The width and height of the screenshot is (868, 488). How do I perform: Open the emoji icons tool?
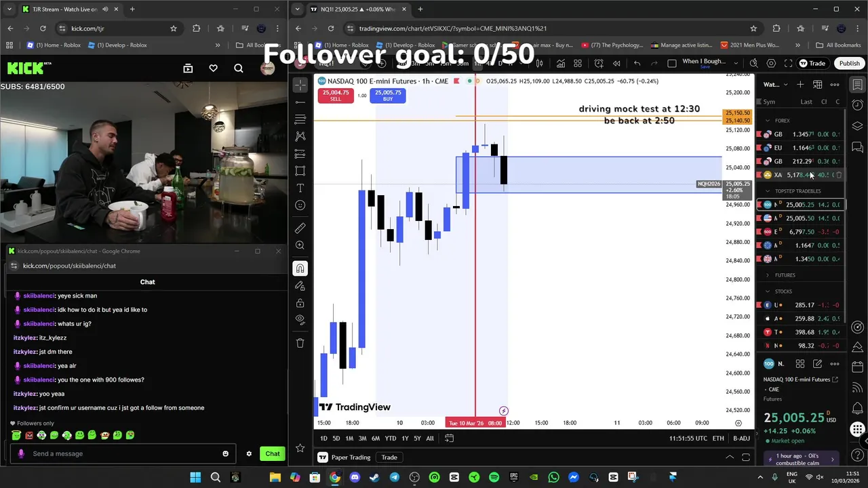pos(300,205)
